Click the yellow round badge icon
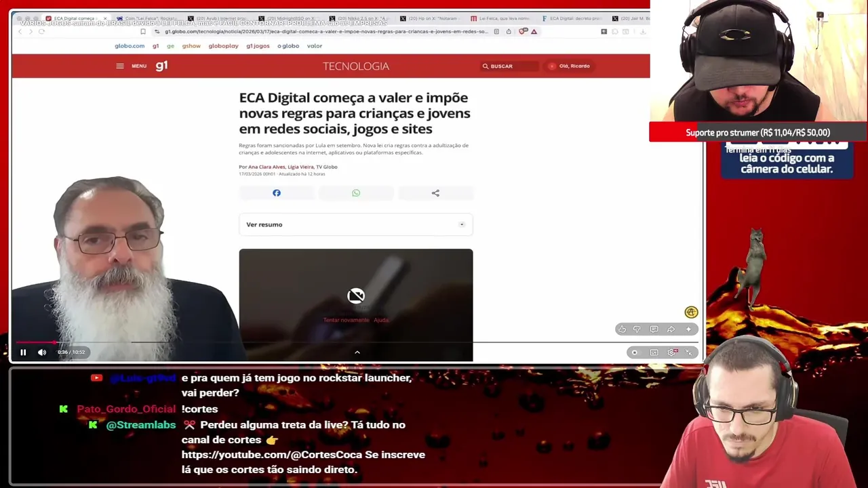The height and width of the screenshot is (488, 868). click(x=691, y=312)
